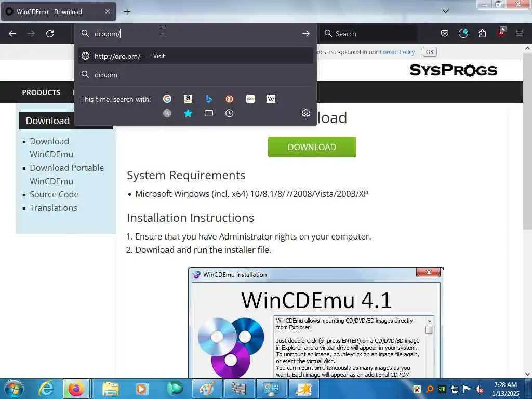Open Windows Explorer folder from taskbar
Screen dimensions: 532x399
[111, 389]
